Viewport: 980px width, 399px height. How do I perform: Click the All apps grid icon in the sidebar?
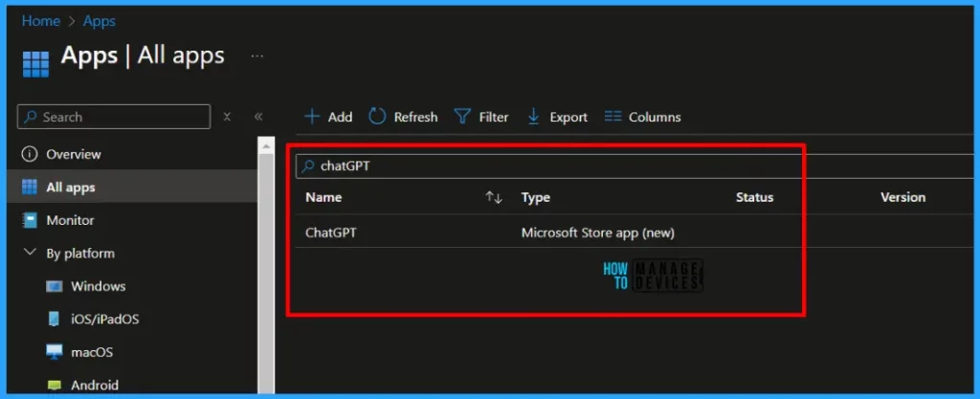[30, 188]
